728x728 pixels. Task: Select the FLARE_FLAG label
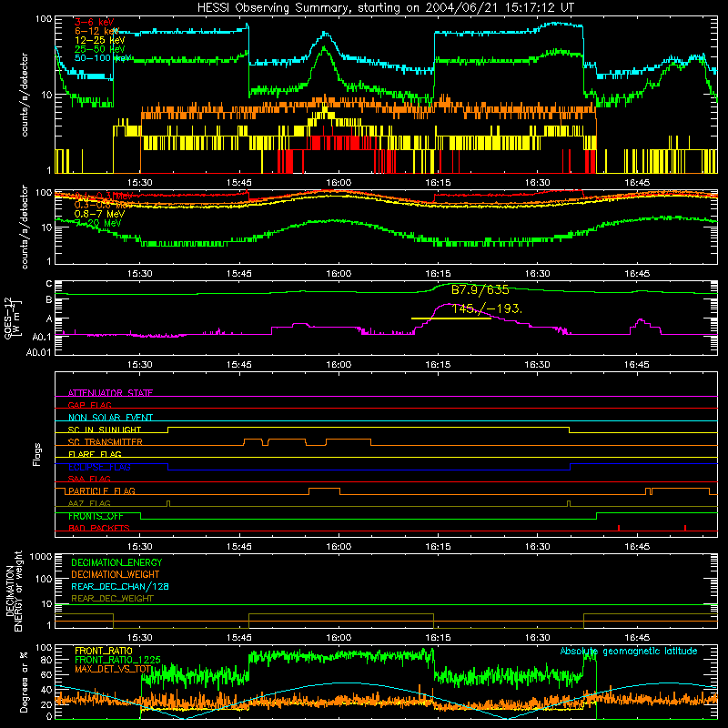95,454
